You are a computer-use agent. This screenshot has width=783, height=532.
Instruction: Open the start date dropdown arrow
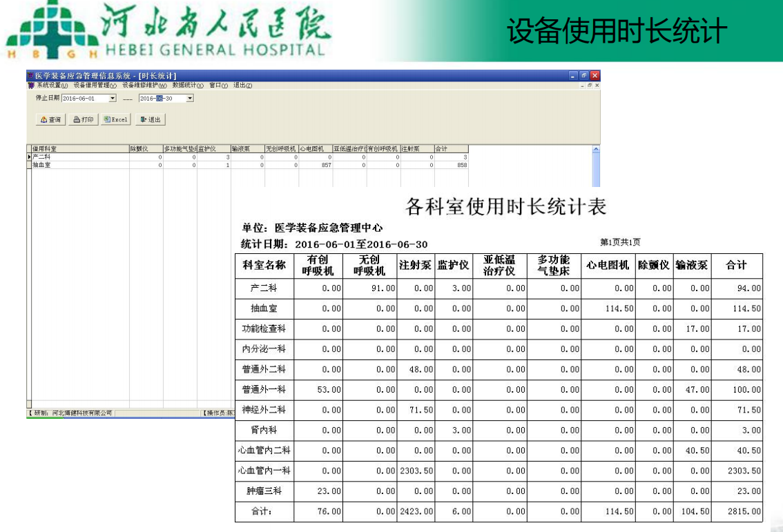[x=113, y=99]
